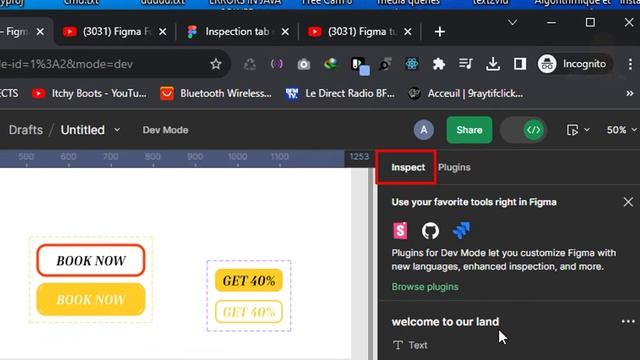The width and height of the screenshot is (640, 360).
Task: Open the Le Direct Radio BF bookmark
Action: 340,93
